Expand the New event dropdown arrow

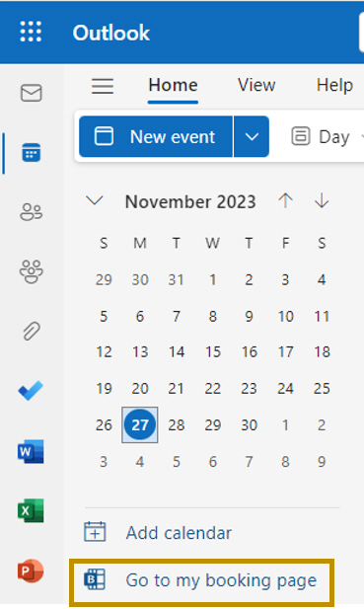click(x=252, y=137)
